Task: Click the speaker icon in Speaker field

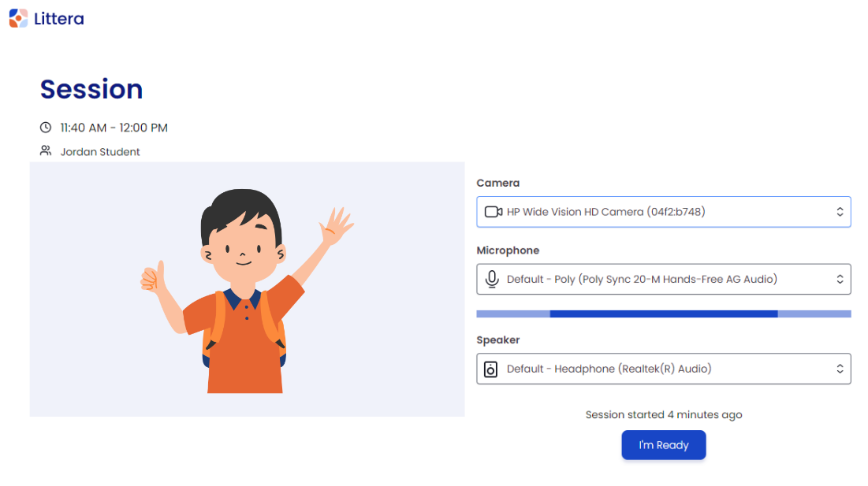Action: coord(491,369)
